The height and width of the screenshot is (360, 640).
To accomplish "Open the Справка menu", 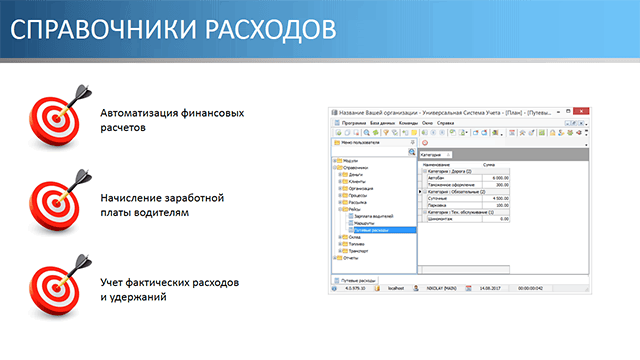I will pos(445,123).
